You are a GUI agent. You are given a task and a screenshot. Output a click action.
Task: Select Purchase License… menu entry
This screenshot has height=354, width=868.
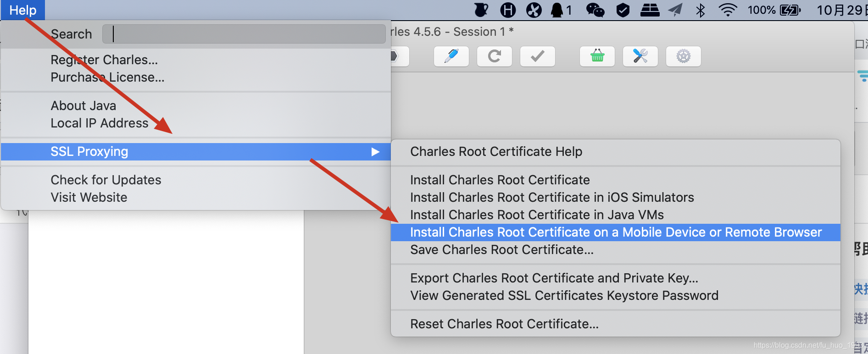pos(107,77)
